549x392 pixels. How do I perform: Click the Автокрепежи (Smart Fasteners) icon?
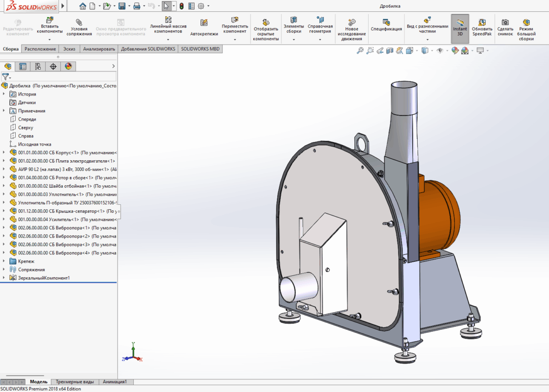coord(204,23)
